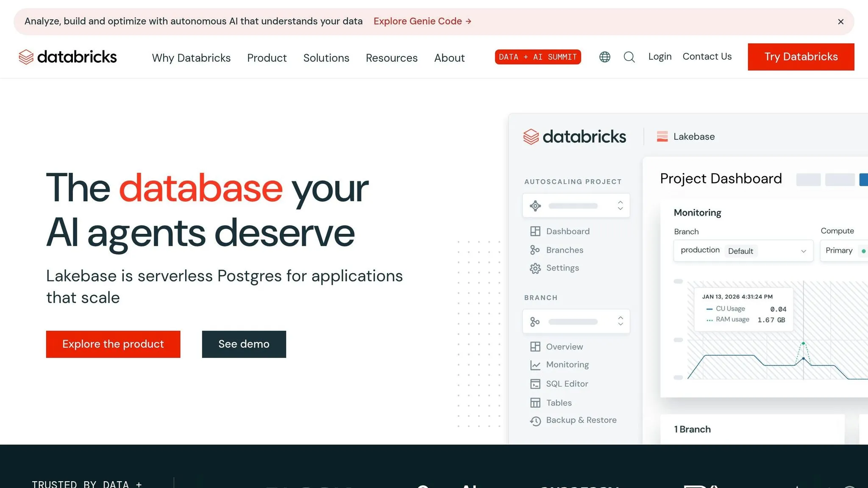Image resolution: width=868 pixels, height=488 pixels.
Task: Click Explore the product button
Action: tap(113, 344)
